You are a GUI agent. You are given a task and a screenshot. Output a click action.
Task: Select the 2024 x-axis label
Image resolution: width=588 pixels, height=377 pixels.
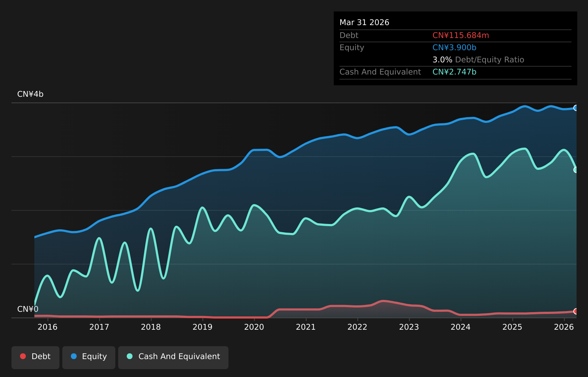(461, 327)
